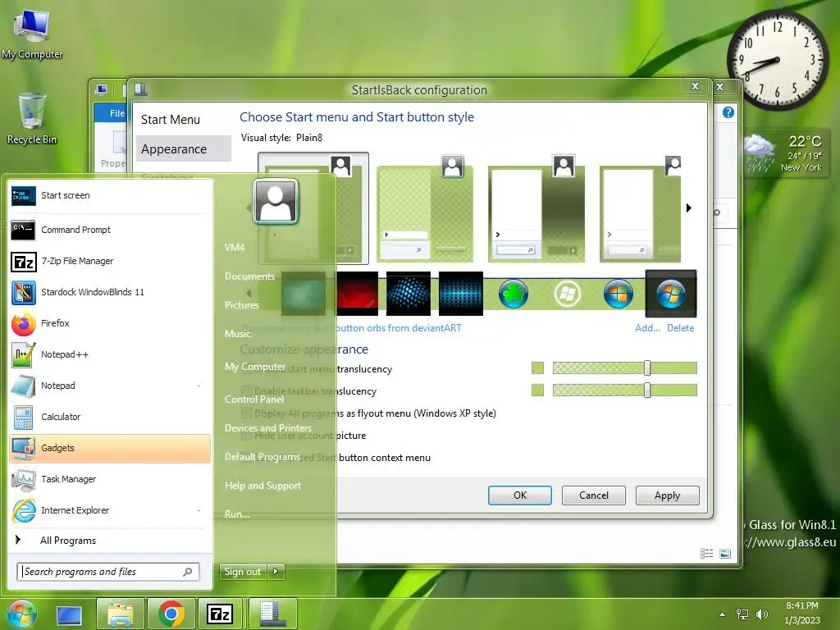Open Help and Support

pos(262,486)
